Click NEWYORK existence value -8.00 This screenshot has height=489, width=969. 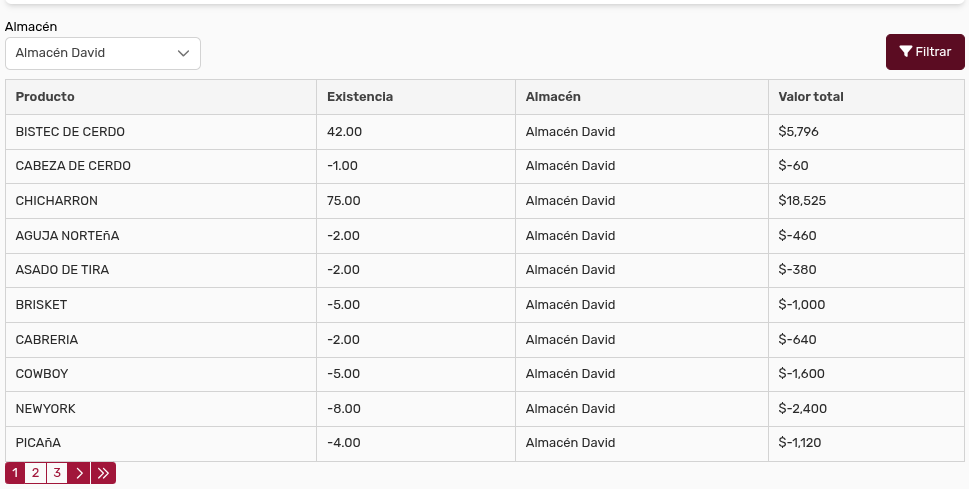click(344, 409)
